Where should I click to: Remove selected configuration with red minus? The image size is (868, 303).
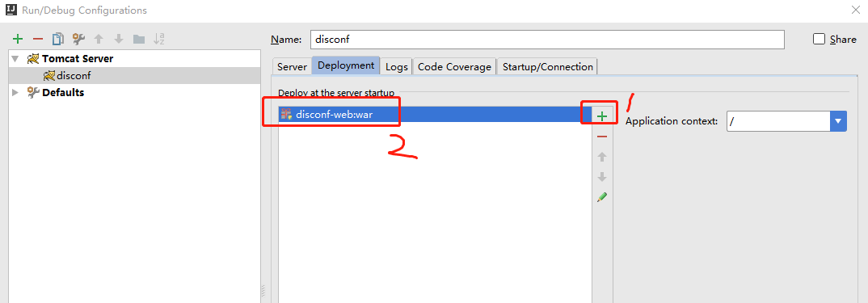[38, 39]
